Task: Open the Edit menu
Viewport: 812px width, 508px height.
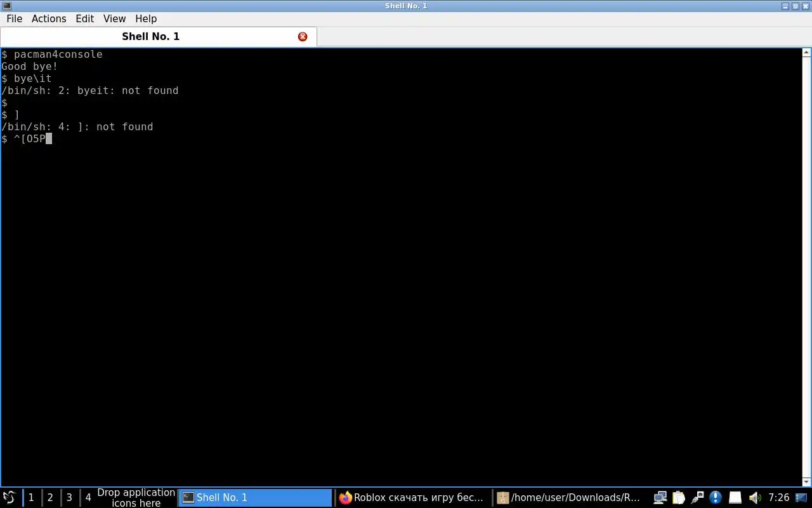Action: coord(85,19)
